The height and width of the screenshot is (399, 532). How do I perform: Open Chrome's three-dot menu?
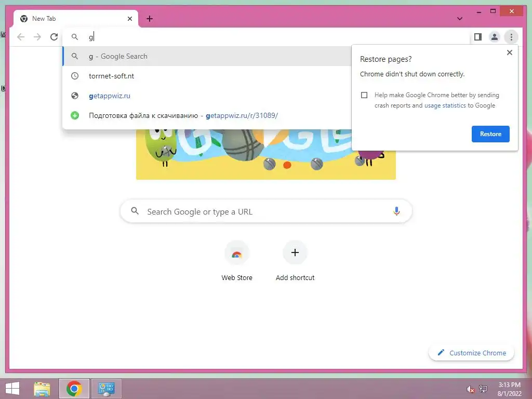click(511, 37)
